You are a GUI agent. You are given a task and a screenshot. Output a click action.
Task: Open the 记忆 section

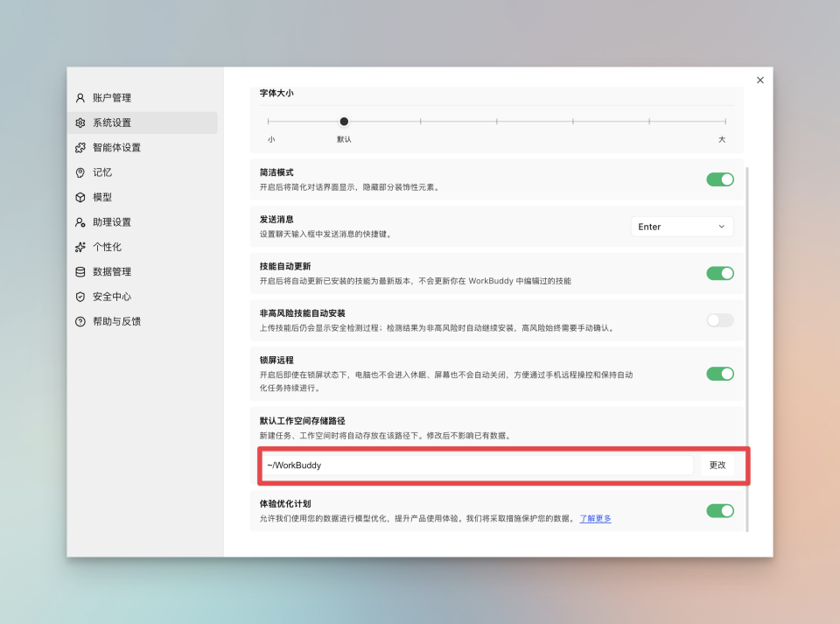click(x=143, y=172)
